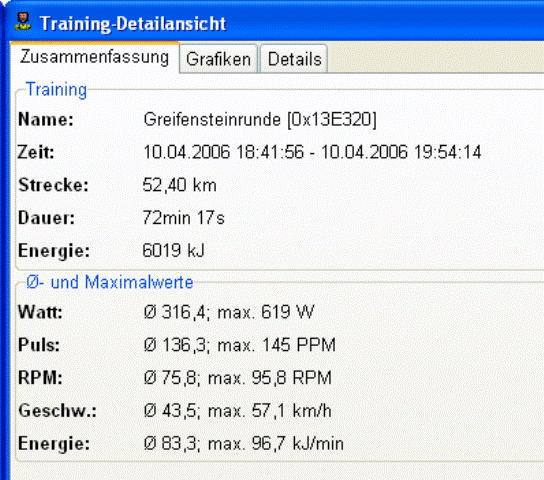The height and width of the screenshot is (480, 544).
Task: Click the Dauer value 72min 17s
Action: [184, 218]
